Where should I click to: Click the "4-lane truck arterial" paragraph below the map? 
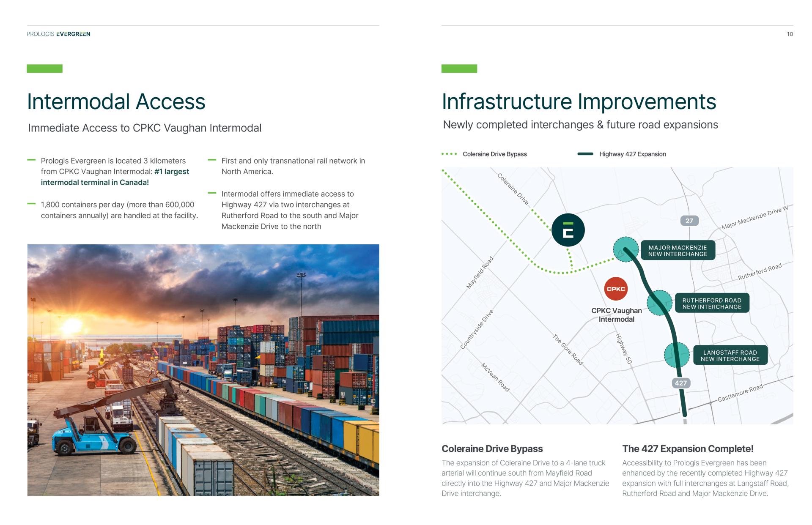click(525, 478)
